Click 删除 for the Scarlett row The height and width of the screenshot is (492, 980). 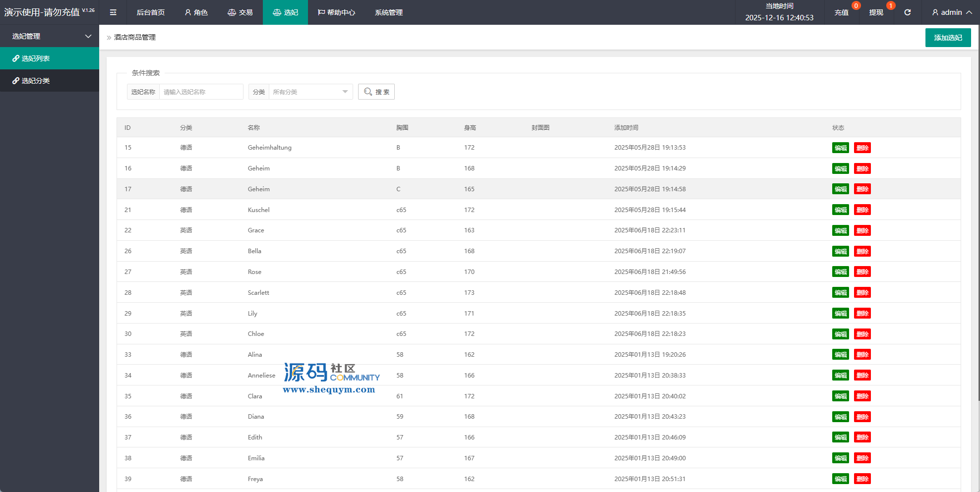tap(862, 293)
